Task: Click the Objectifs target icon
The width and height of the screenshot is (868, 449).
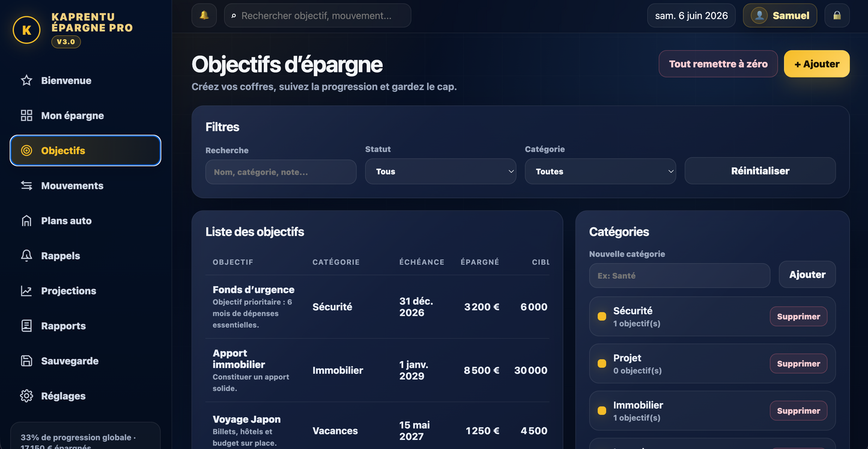Action: point(26,150)
